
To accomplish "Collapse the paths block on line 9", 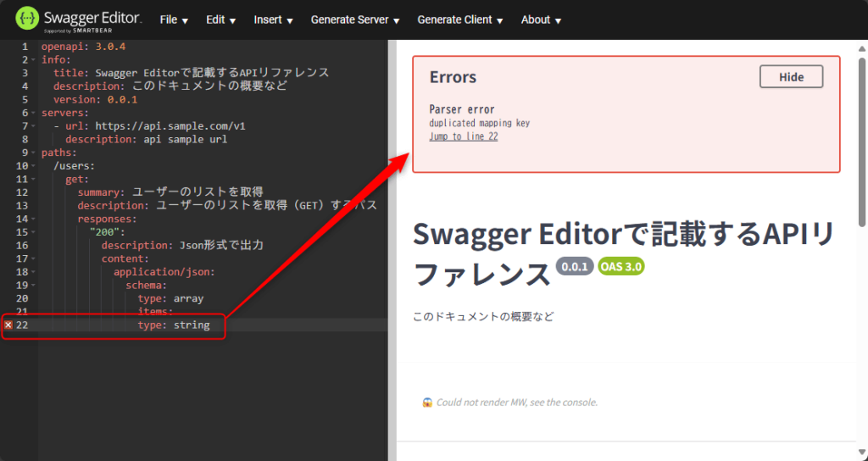I will point(33,153).
